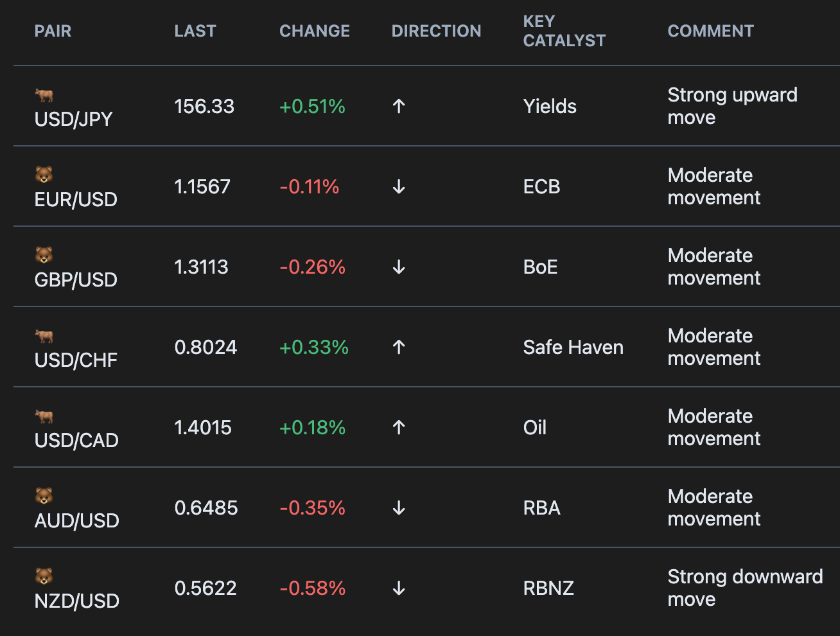
Task: Select the NZD/USD pair name
Action: pos(77,601)
